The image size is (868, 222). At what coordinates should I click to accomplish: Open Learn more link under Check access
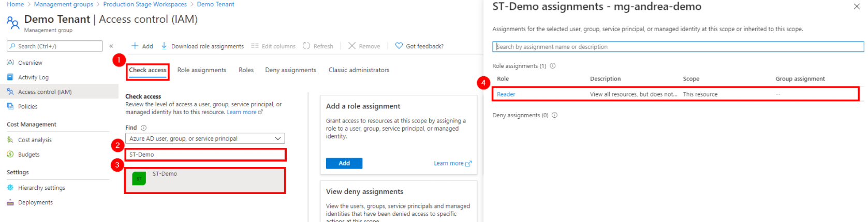(245, 112)
